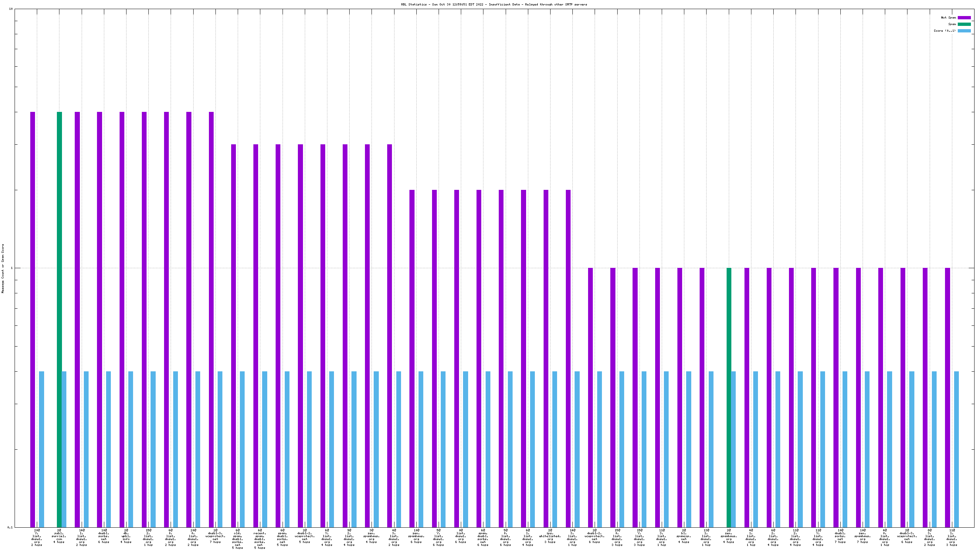The height and width of the screenshot is (551, 980).
Task: Click the Score (0..1) legend text
Action: pyautogui.click(x=944, y=30)
